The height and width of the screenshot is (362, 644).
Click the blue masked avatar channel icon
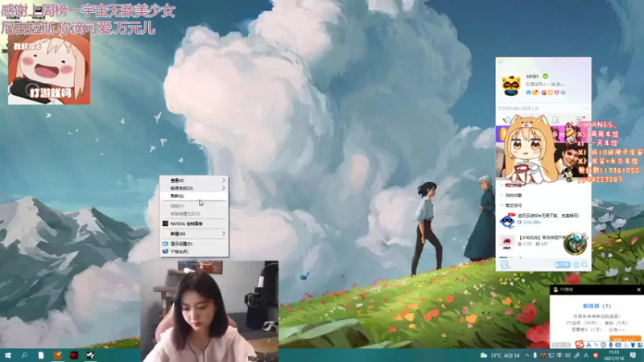[x=507, y=220]
